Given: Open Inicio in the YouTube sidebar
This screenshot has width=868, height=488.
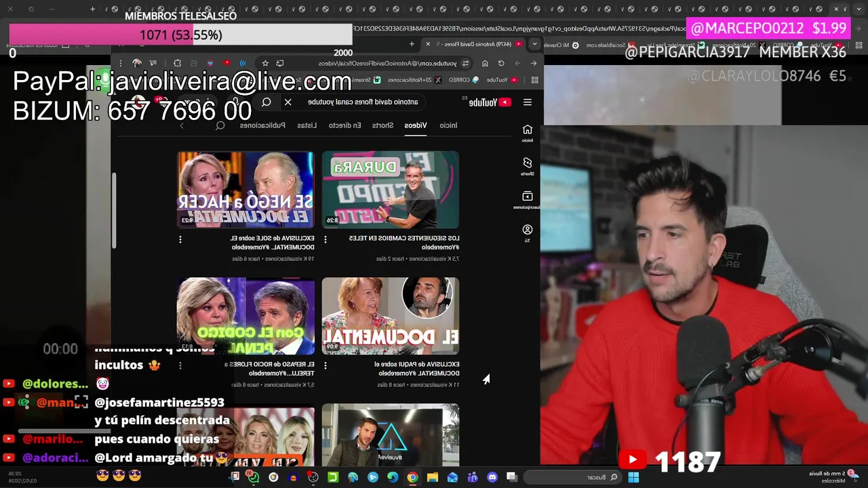Looking at the screenshot, I should coord(528,133).
